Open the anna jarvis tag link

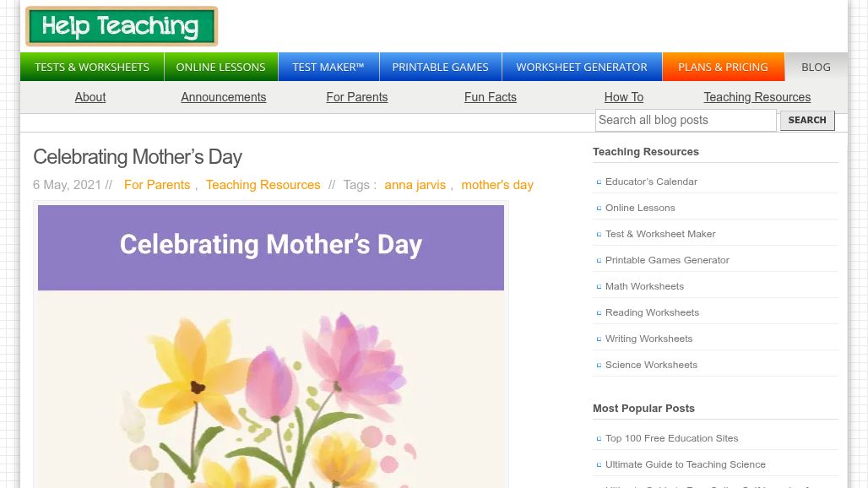coord(415,185)
